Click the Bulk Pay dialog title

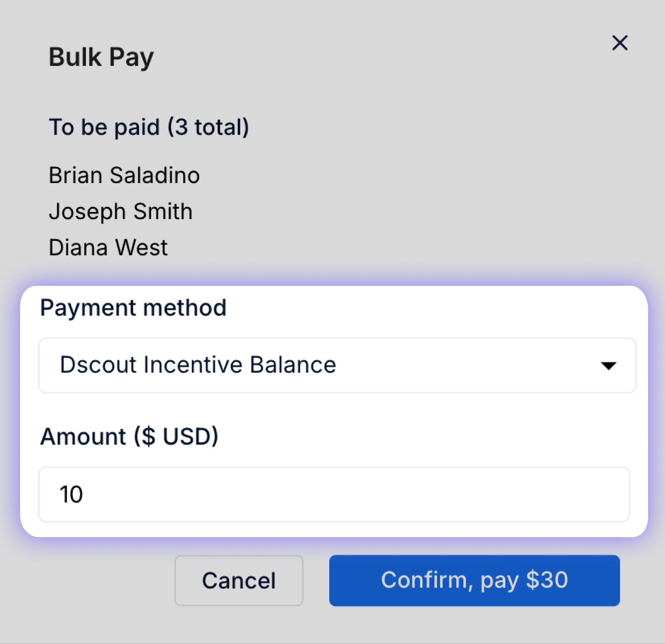coord(101,57)
